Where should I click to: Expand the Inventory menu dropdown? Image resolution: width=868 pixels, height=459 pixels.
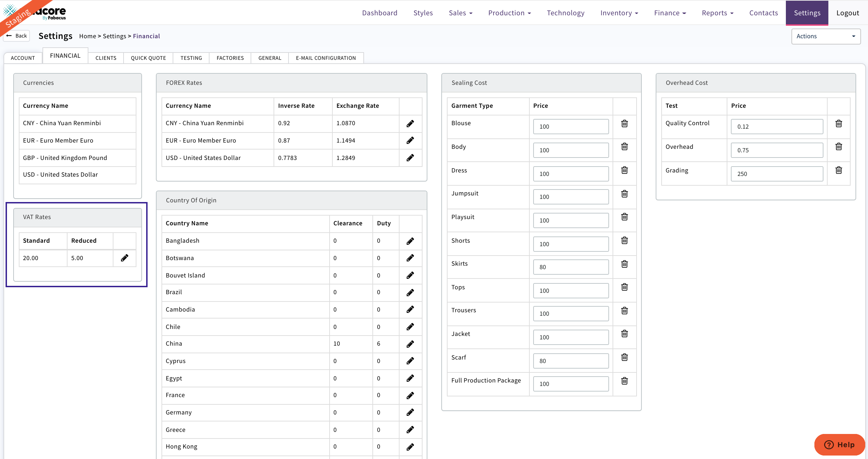[x=619, y=13]
